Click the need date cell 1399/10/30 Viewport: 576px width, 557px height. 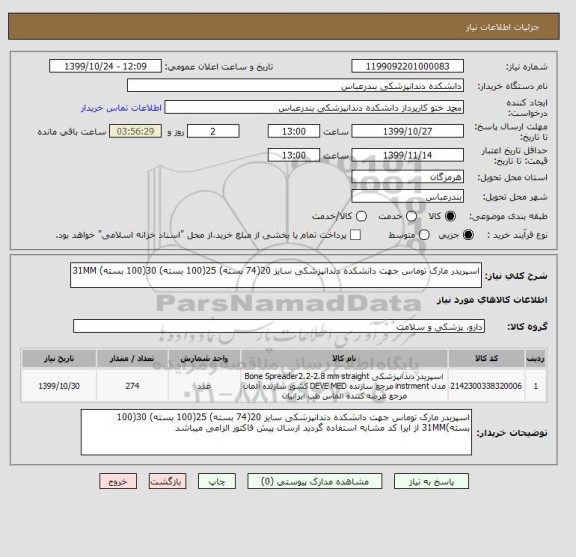tap(59, 386)
